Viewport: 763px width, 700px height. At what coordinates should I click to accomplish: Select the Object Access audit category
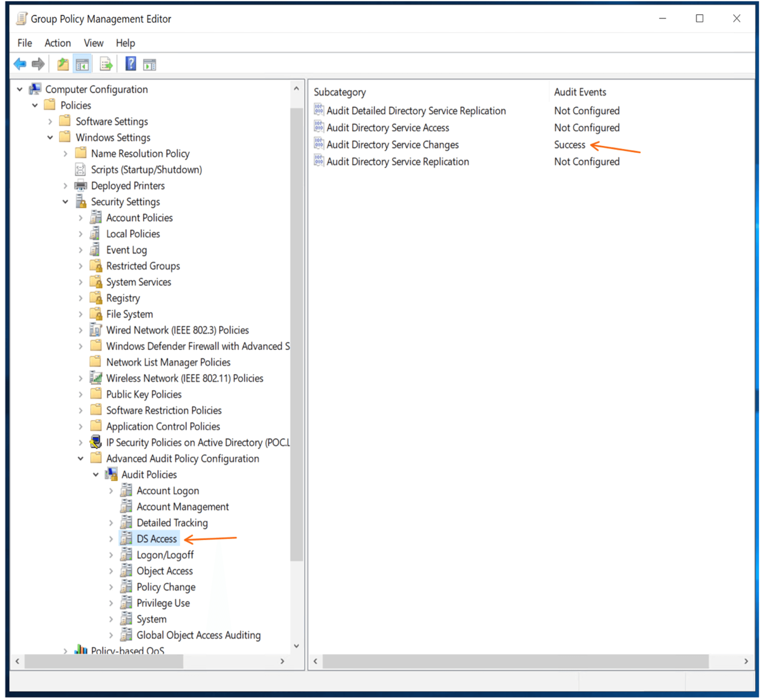point(165,571)
